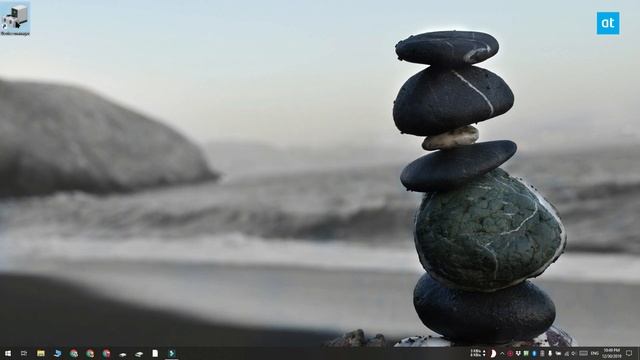Open the white document icon on taskbar
The image size is (640, 360).
coord(155,353)
